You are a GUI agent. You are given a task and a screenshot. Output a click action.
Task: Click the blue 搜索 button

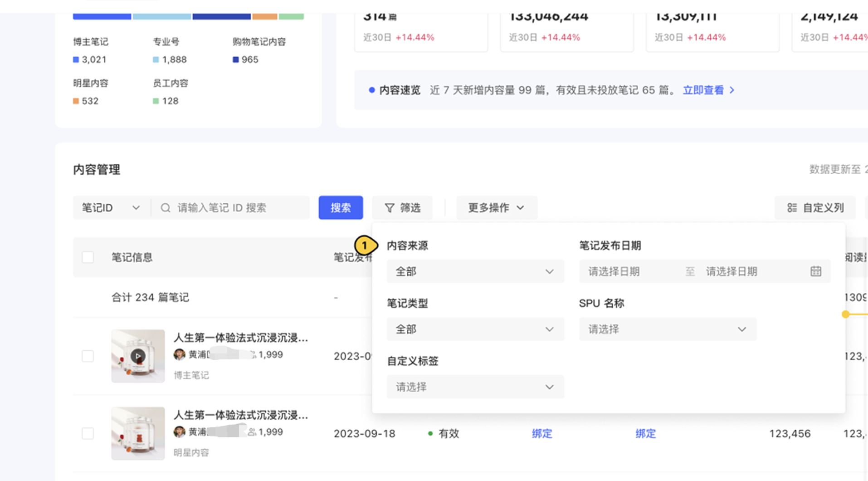[341, 207]
